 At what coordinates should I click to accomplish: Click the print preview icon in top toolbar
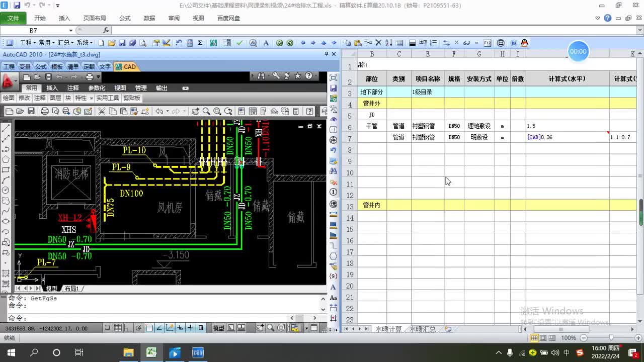pyautogui.click(x=143, y=43)
